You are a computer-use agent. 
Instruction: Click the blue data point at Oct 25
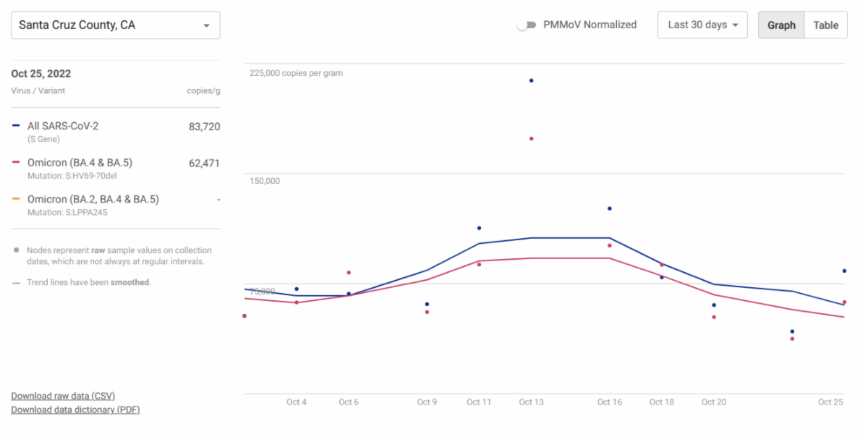844,271
